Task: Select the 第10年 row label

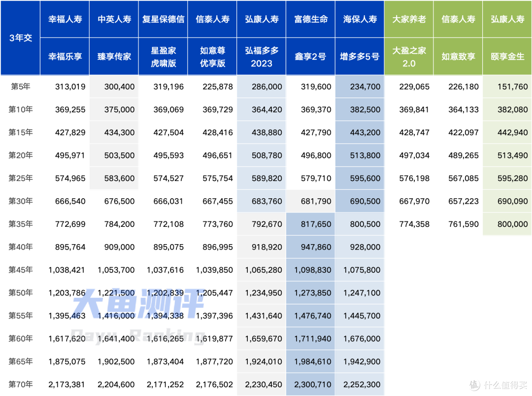Action: tap(21, 109)
